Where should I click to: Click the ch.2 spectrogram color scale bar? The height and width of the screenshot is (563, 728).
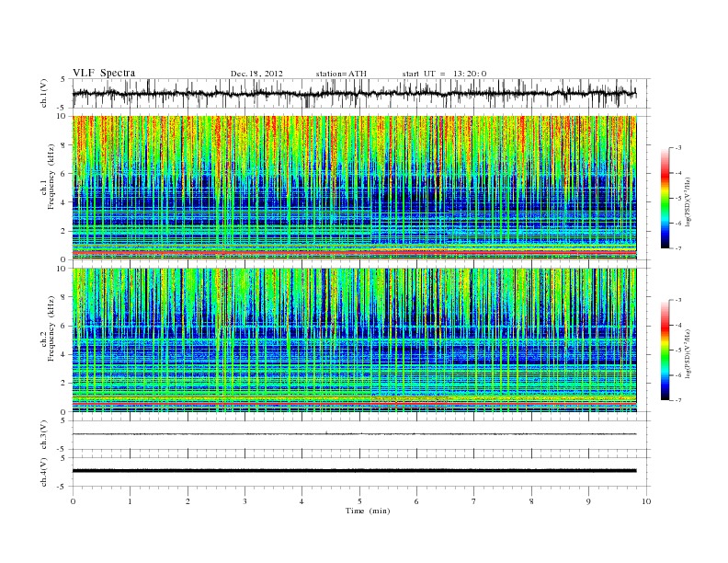pos(665,350)
